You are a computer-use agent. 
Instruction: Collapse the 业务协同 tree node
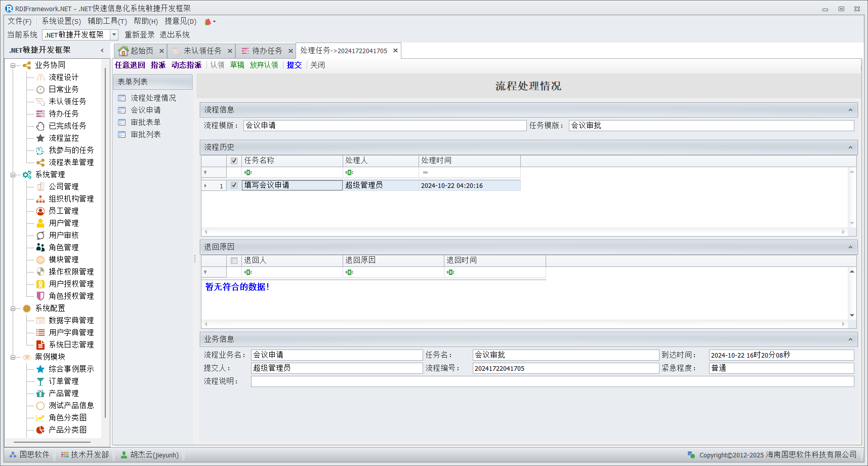pos(13,65)
